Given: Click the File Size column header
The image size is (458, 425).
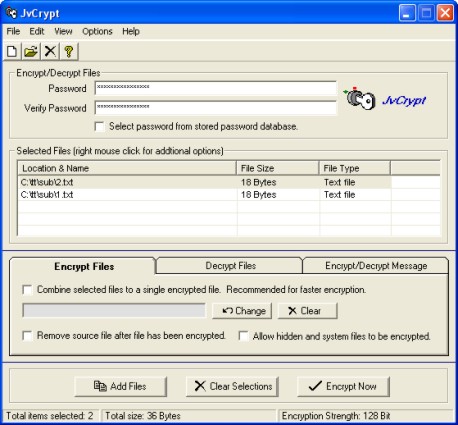Looking at the screenshot, I should click(x=278, y=168).
